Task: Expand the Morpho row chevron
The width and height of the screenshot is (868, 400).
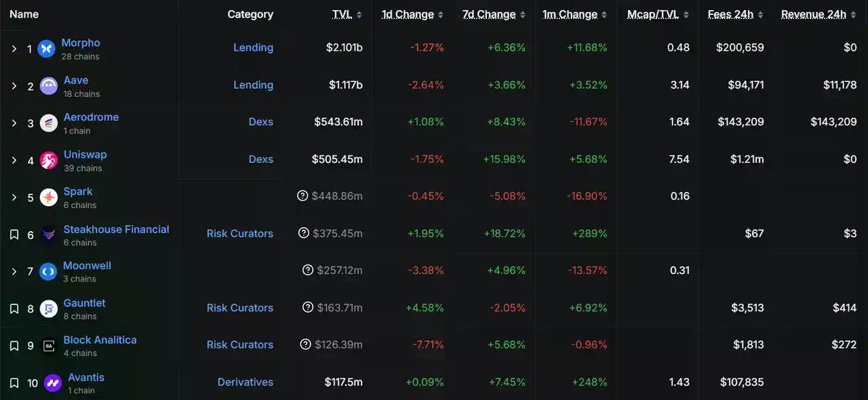Action: [14, 49]
